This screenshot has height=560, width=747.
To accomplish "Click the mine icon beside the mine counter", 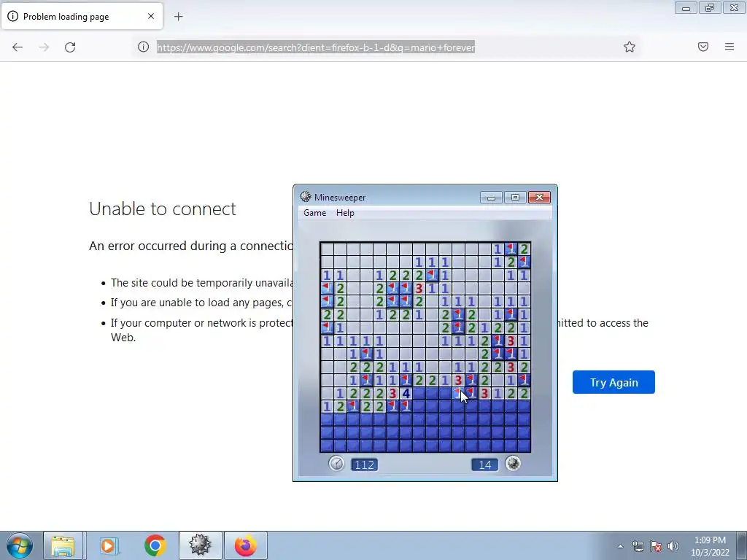I will click(513, 463).
